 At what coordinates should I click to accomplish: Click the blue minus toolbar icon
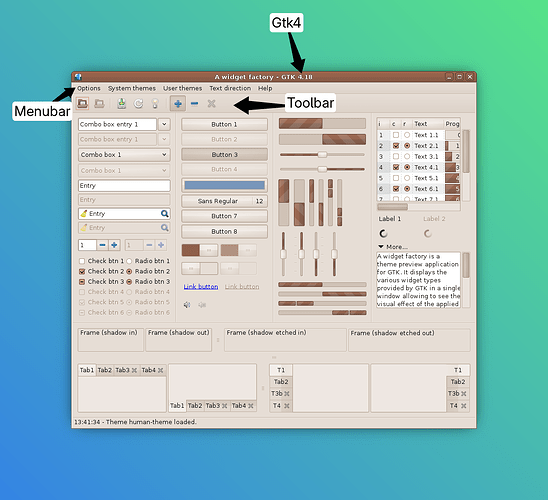click(195, 103)
